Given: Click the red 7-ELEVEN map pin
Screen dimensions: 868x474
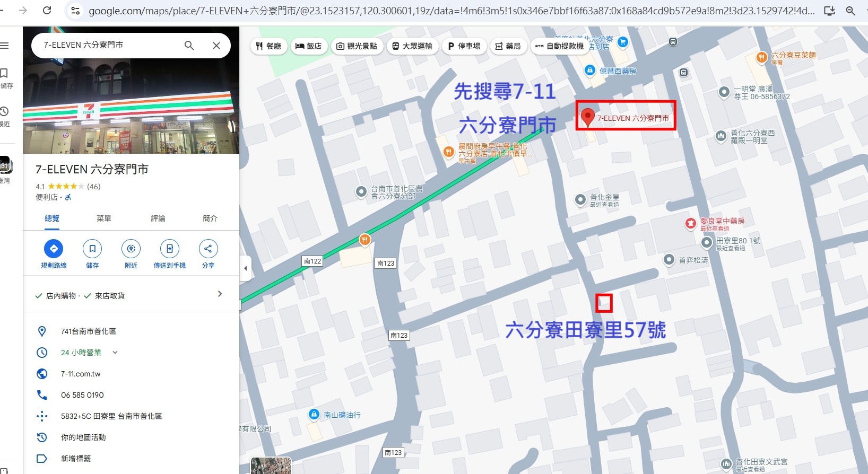Looking at the screenshot, I should (x=587, y=117).
